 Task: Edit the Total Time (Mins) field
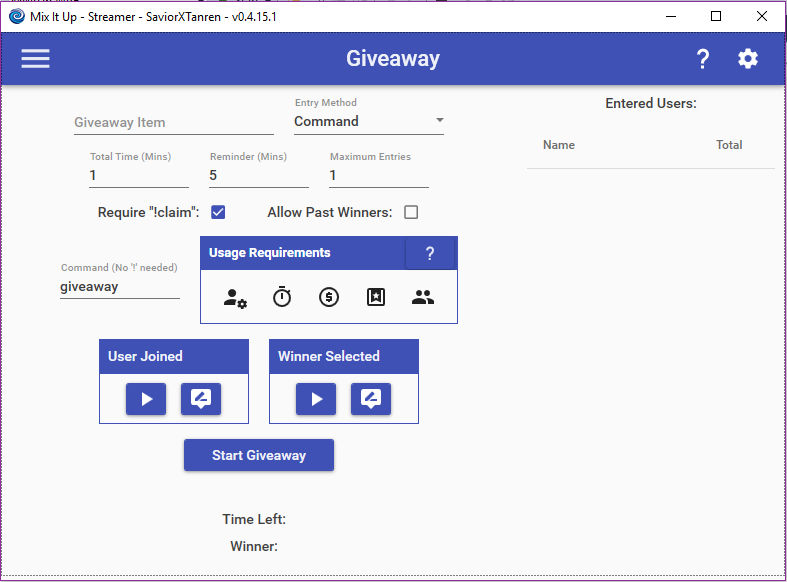click(139, 176)
